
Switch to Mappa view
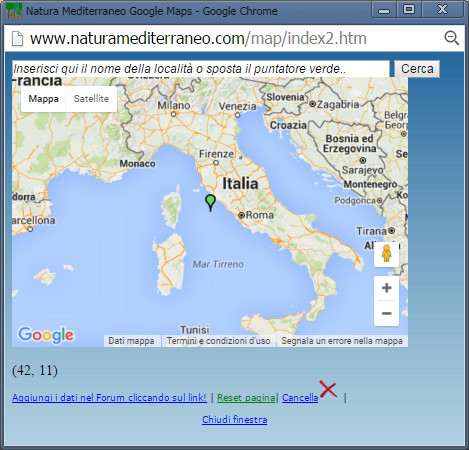43,99
